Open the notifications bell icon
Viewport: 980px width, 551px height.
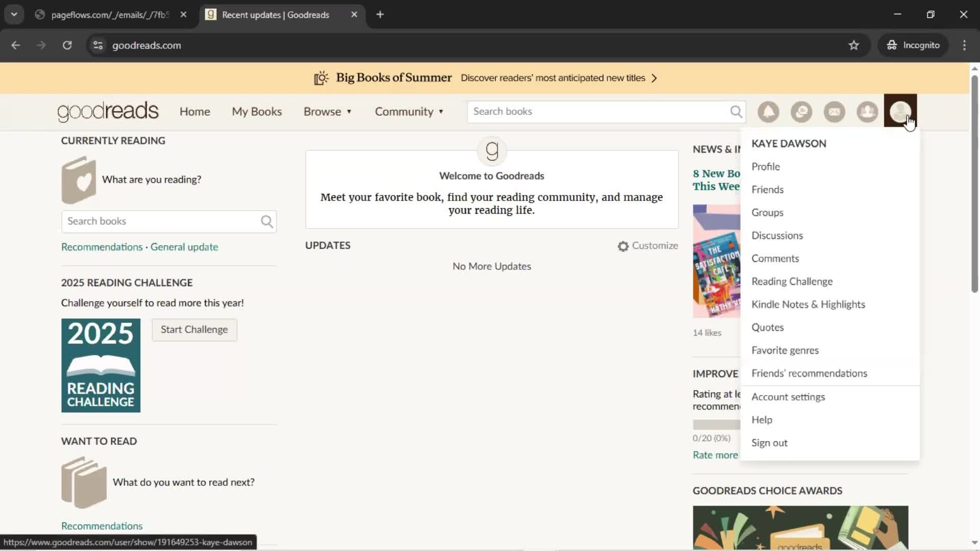(x=768, y=112)
